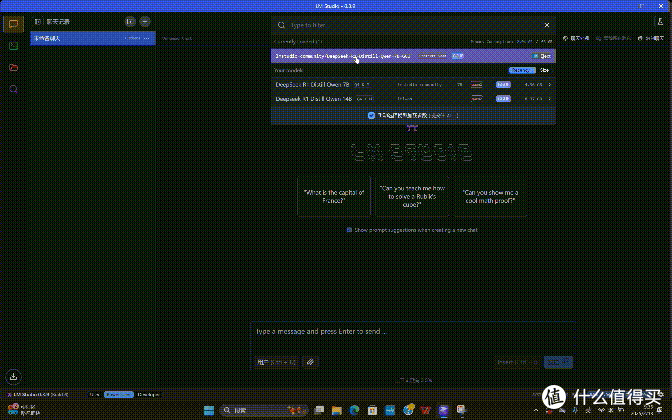Select the highlighted chat in the list

coord(93,38)
